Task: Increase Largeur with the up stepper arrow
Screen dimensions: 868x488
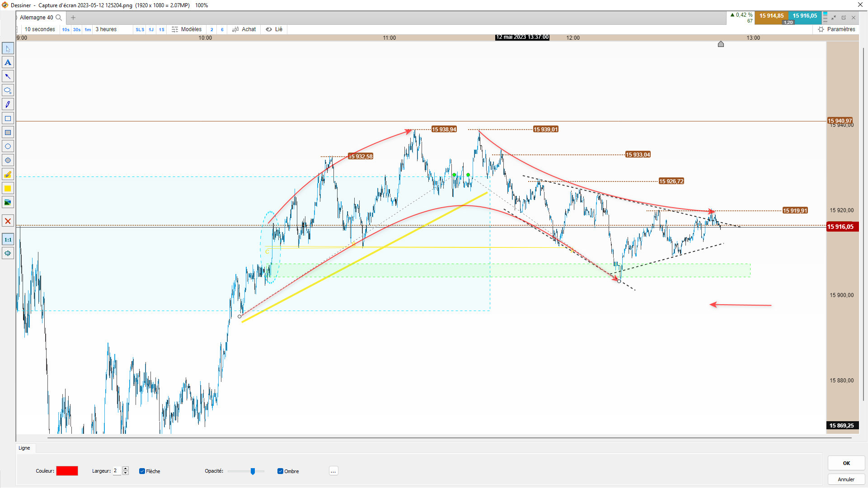Action: tap(126, 468)
